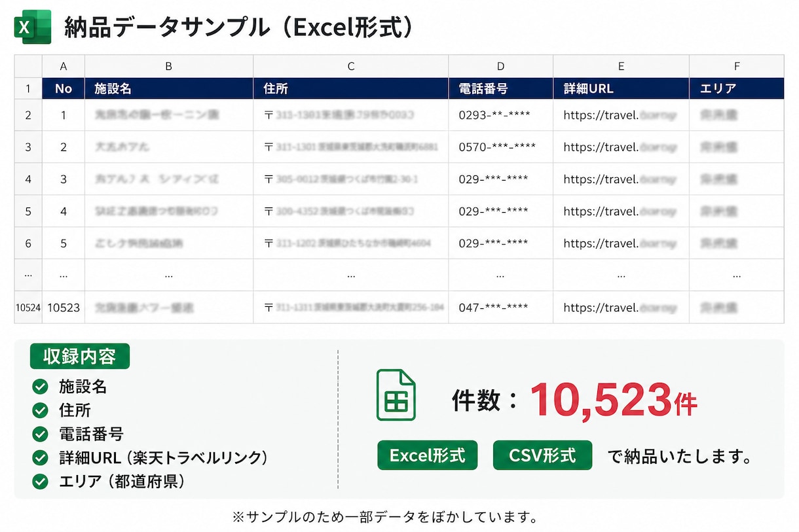
Task: Click the address cell 〒311-1202
Action: tap(351, 243)
